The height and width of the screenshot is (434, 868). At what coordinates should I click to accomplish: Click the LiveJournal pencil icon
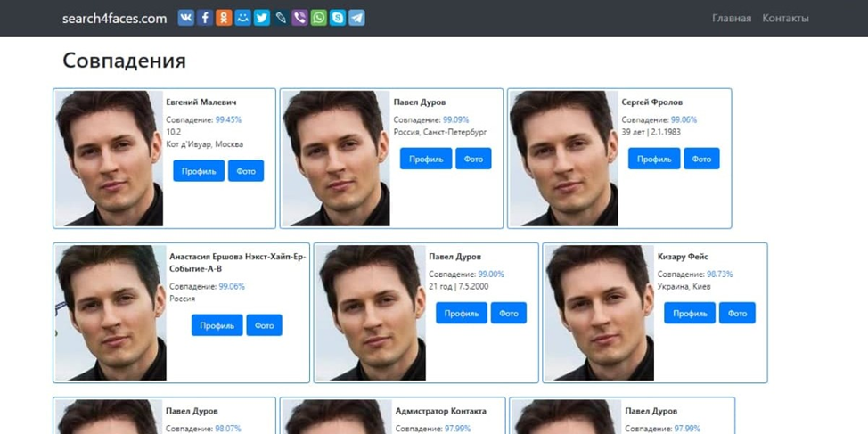[281, 18]
